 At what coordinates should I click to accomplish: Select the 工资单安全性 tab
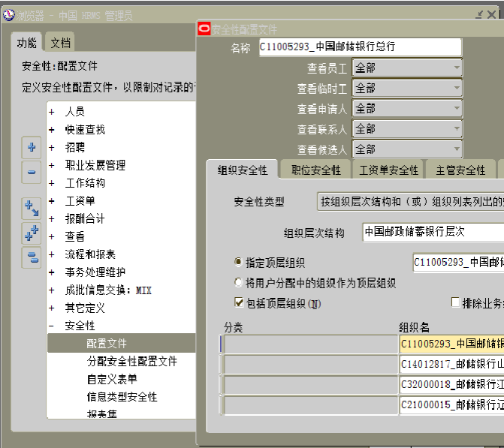click(x=388, y=170)
